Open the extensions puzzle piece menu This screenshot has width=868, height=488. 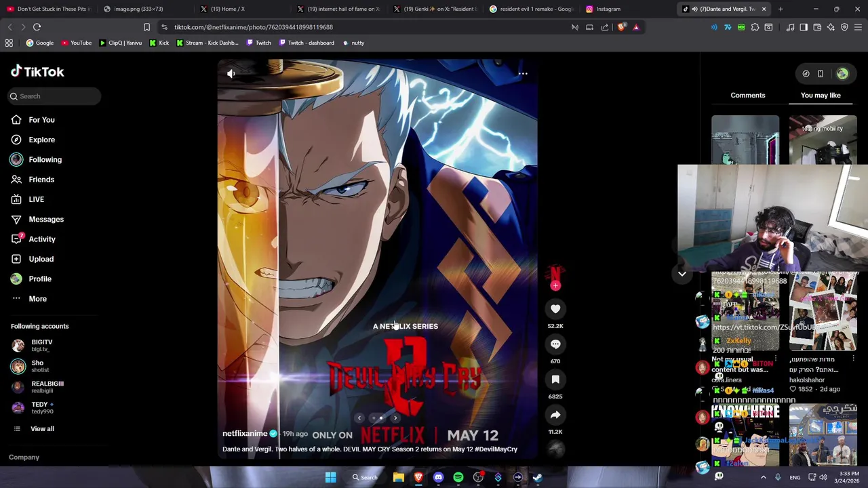click(755, 27)
